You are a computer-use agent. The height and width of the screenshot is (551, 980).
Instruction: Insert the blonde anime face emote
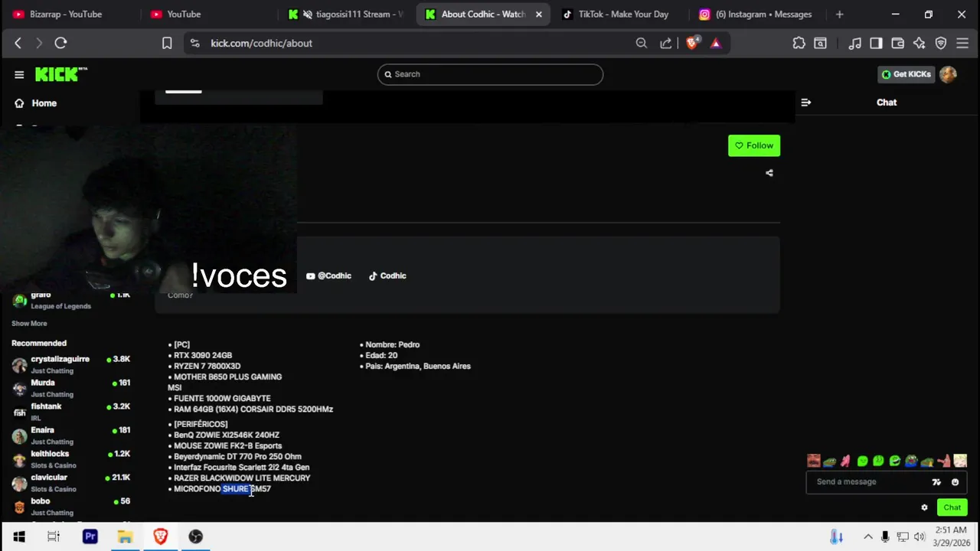[960, 461]
